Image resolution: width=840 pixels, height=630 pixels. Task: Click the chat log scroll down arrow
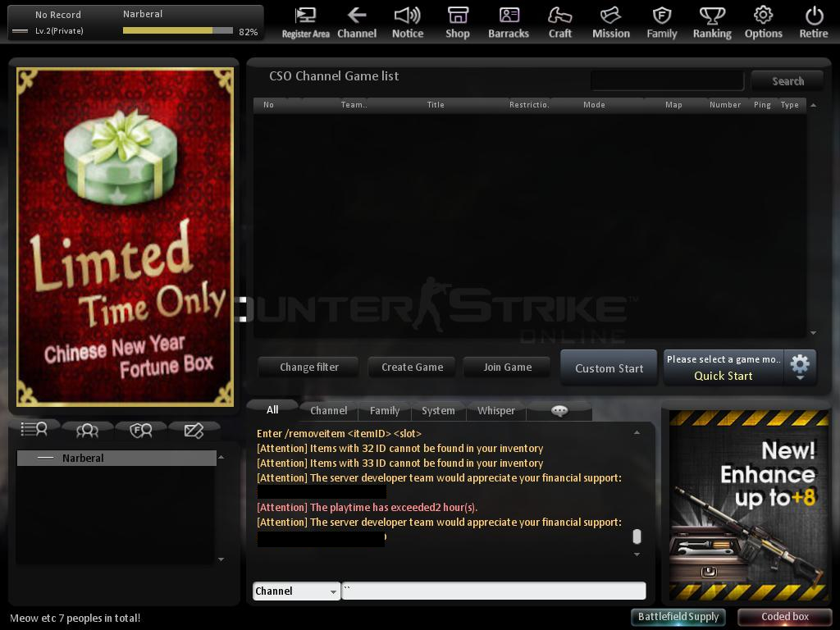637,555
